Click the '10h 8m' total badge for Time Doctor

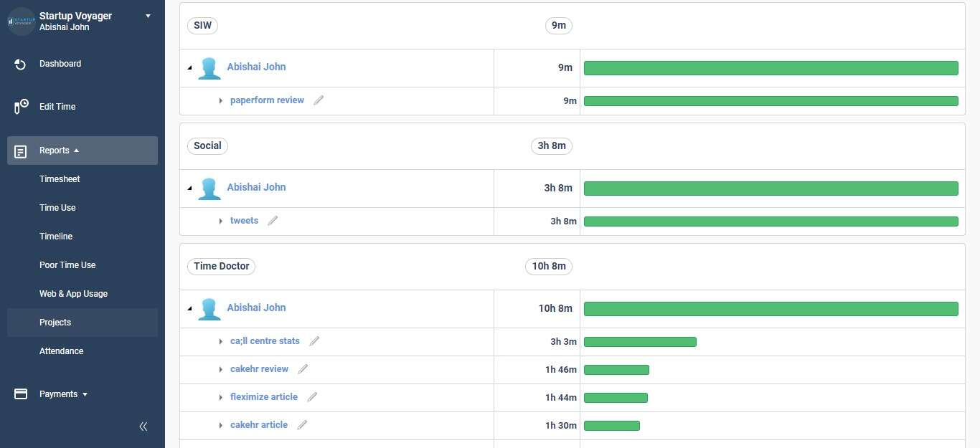[x=548, y=266]
